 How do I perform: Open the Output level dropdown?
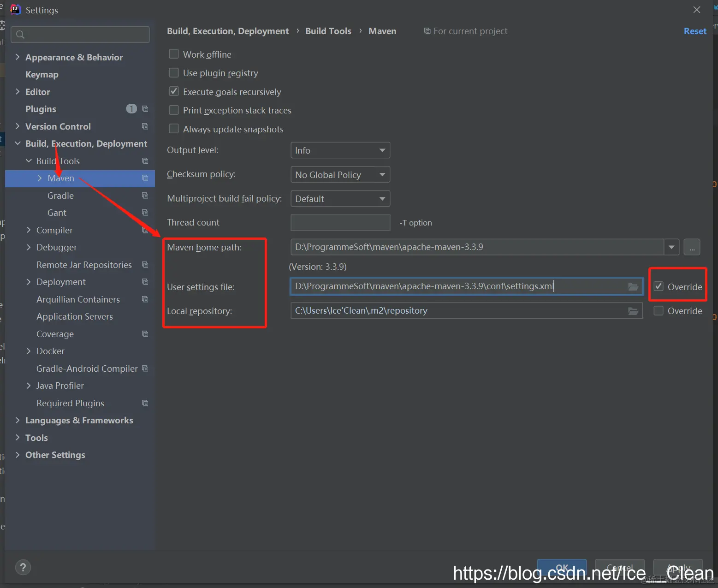coord(340,150)
